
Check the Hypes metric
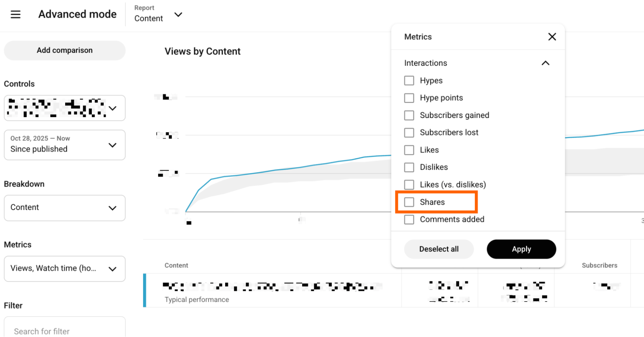click(409, 80)
